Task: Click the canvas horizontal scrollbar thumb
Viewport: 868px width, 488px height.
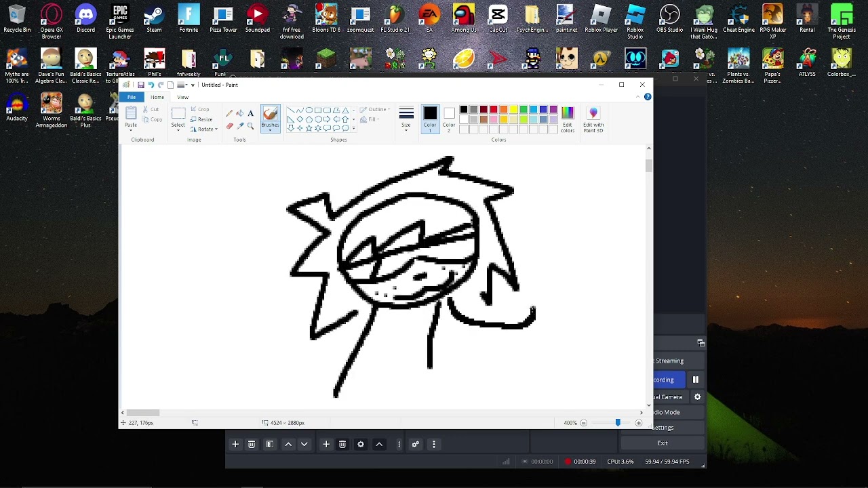Action: tap(143, 412)
